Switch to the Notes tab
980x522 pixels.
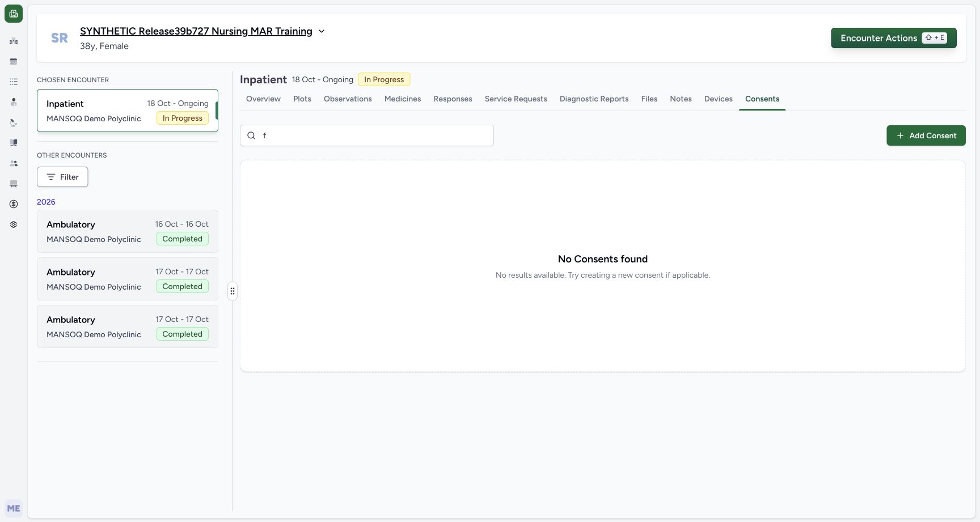tap(681, 99)
